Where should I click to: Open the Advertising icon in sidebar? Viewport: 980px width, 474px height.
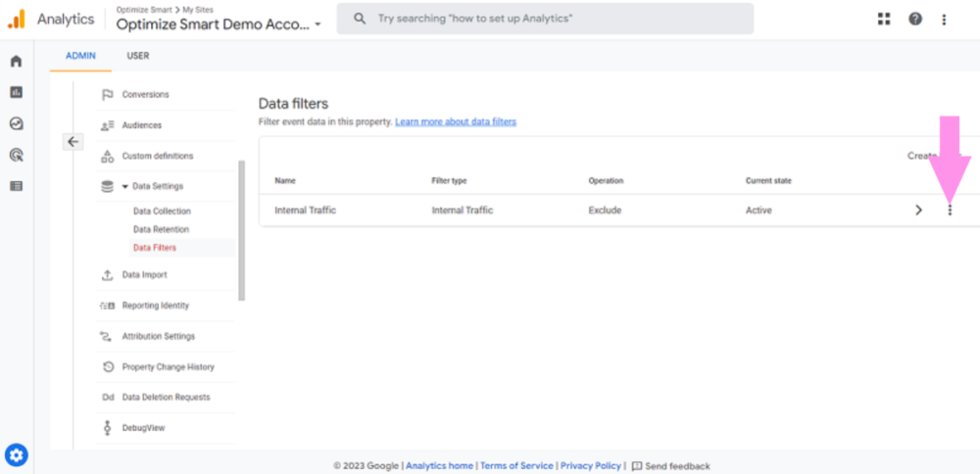point(16,155)
